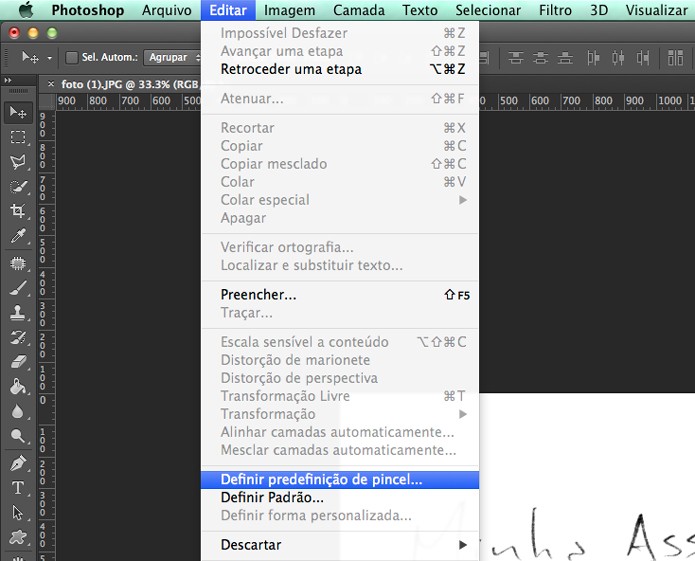This screenshot has height=561, width=695.
Task: Choose Retroceder uma etapa
Action: (340, 69)
